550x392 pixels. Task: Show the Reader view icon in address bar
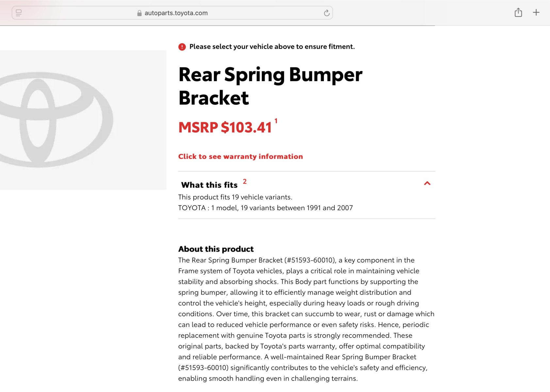pos(19,13)
